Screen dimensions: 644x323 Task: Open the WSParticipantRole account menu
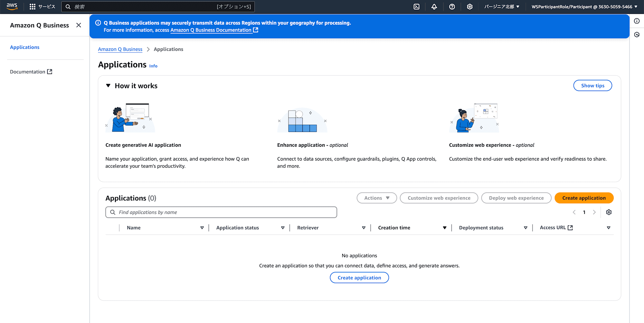pyautogui.click(x=584, y=6)
